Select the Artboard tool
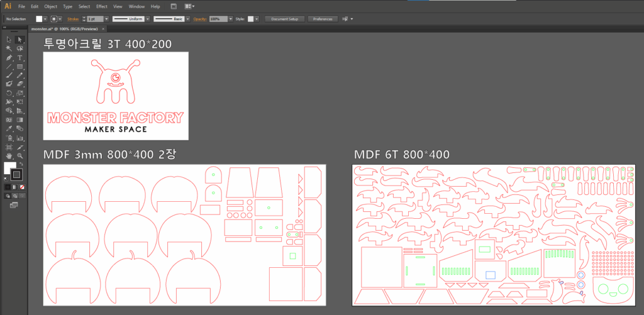 coord(9,147)
